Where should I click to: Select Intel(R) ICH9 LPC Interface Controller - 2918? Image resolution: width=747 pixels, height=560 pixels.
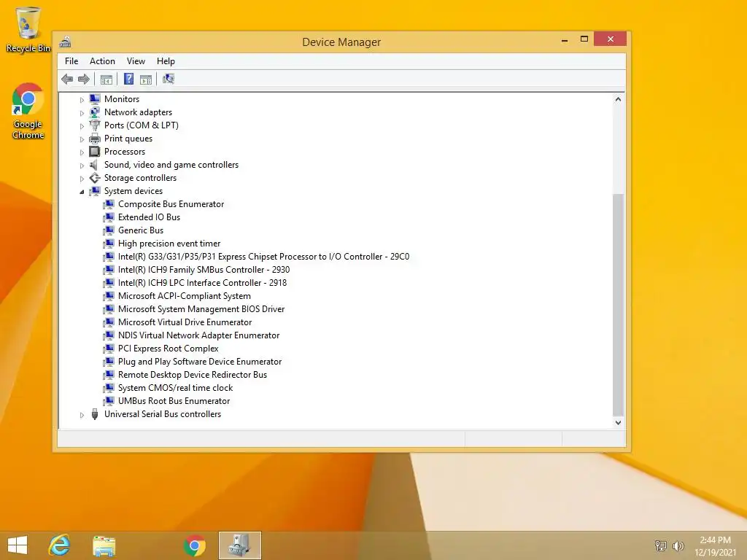(x=203, y=283)
